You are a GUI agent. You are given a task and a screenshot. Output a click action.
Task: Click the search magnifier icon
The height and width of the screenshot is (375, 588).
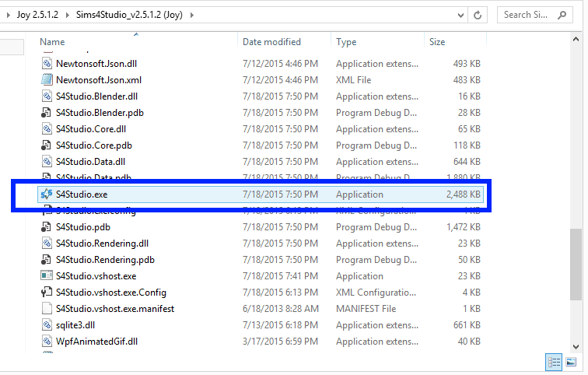tap(562, 15)
